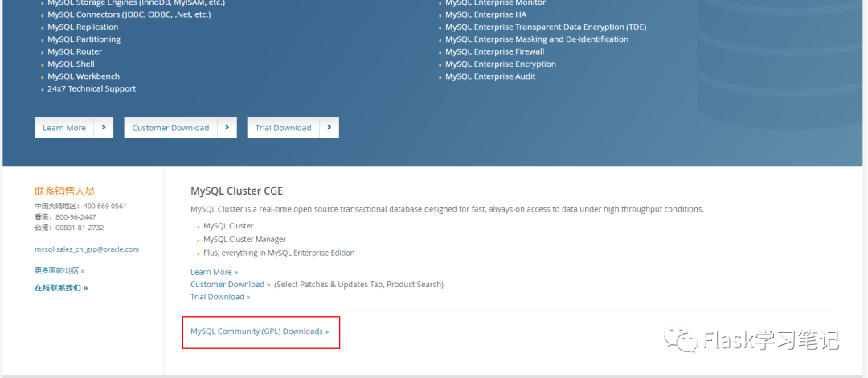
Task: Click the 台湾 phone number 00801-81-2732
Action: tap(80, 228)
